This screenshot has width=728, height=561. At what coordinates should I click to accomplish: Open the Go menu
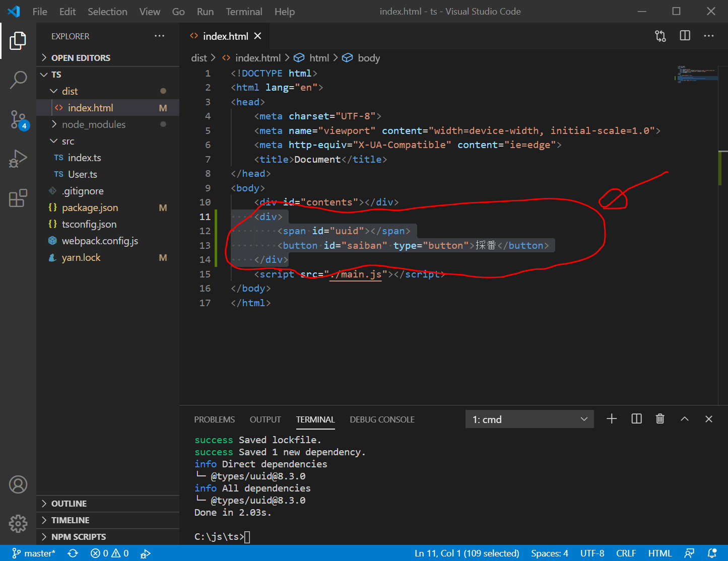click(178, 12)
